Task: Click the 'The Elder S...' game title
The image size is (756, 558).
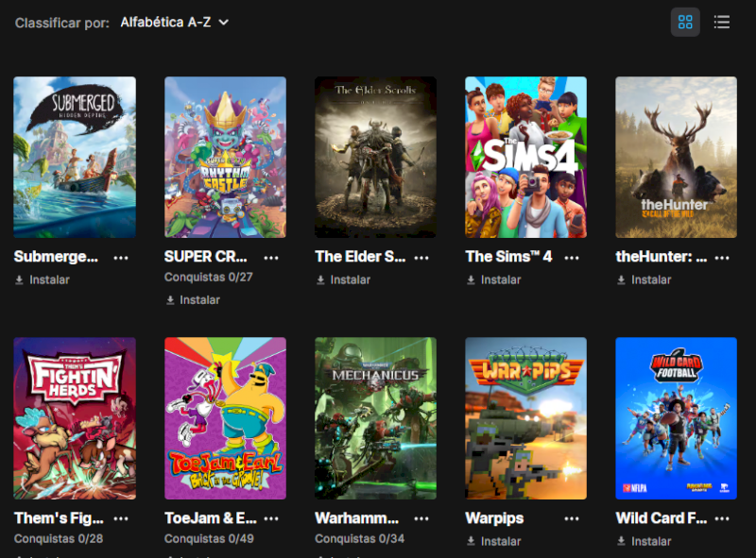Action: (x=360, y=257)
